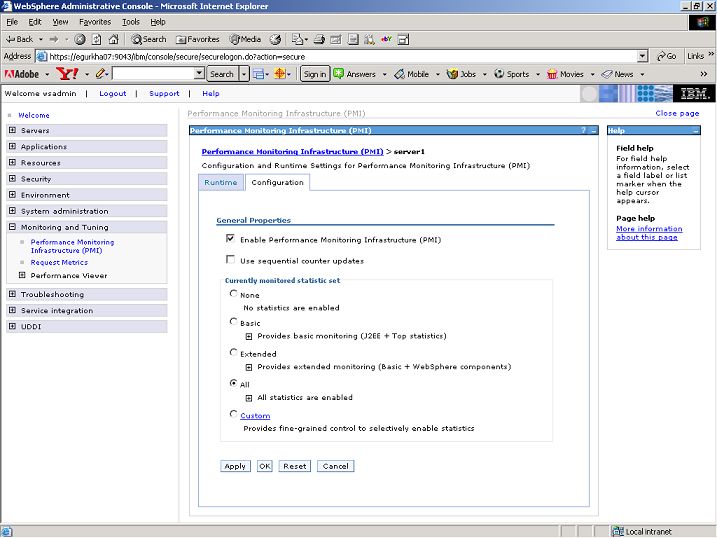Open the Custom statistics link
717x538 pixels.
pyautogui.click(x=255, y=415)
